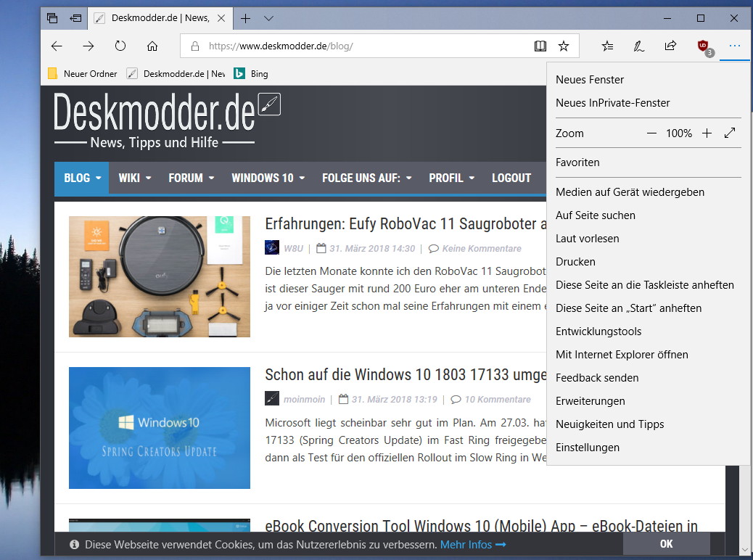Open Bing bookmark in favorites bar

pyautogui.click(x=251, y=74)
